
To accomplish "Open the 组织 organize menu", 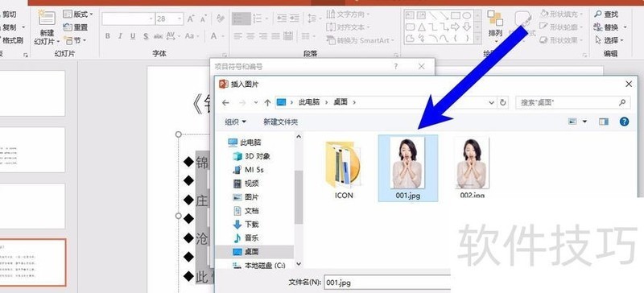I will click(x=235, y=122).
